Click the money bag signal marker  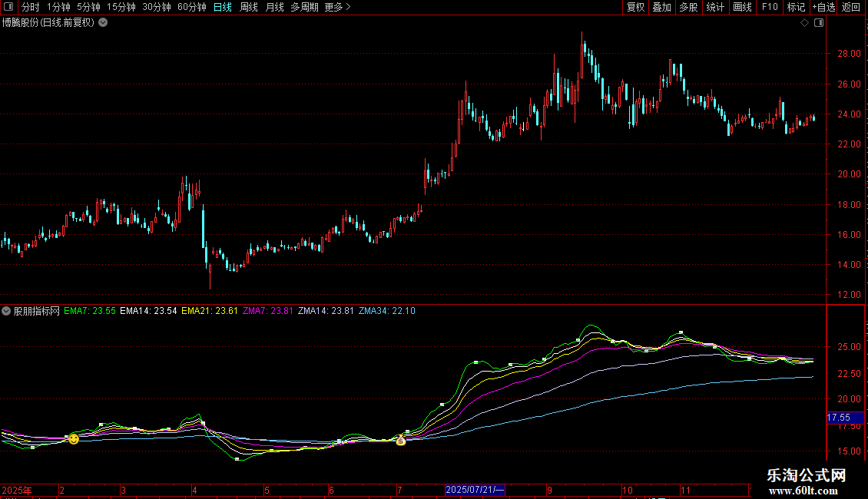tap(401, 441)
